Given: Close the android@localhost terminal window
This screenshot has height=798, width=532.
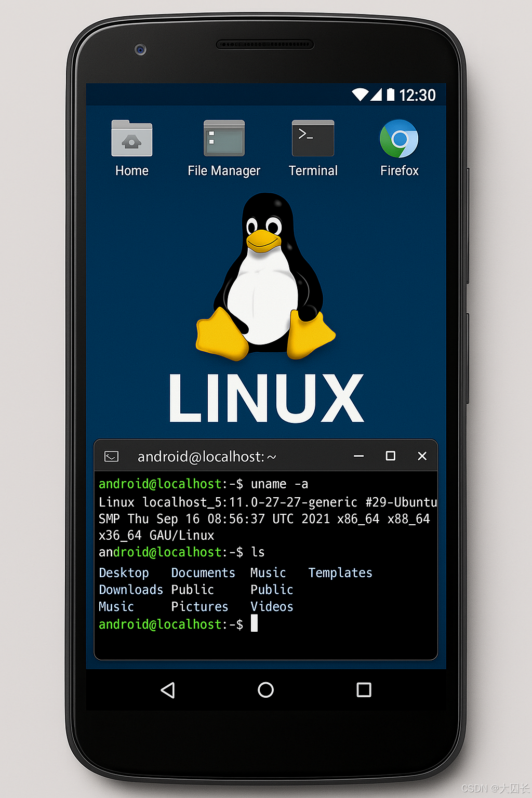Looking at the screenshot, I should (x=422, y=456).
